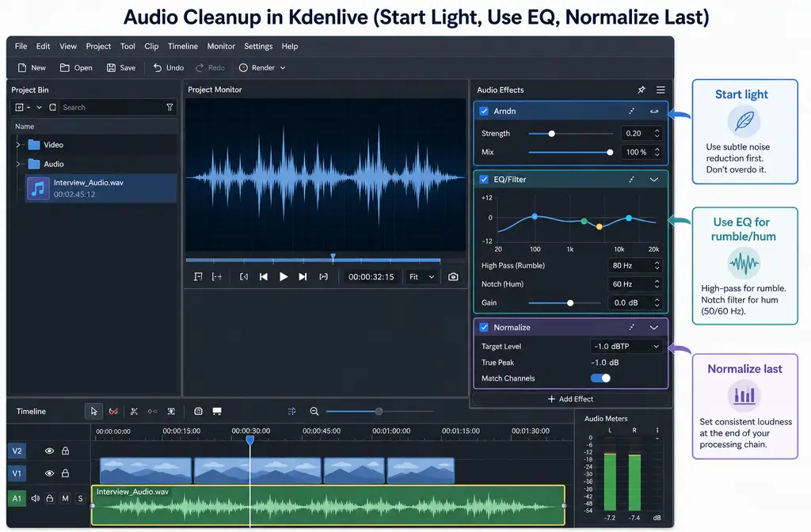Click the Add Effect button
The height and width of the screenshot is (532, 811).
pos(570,399)
